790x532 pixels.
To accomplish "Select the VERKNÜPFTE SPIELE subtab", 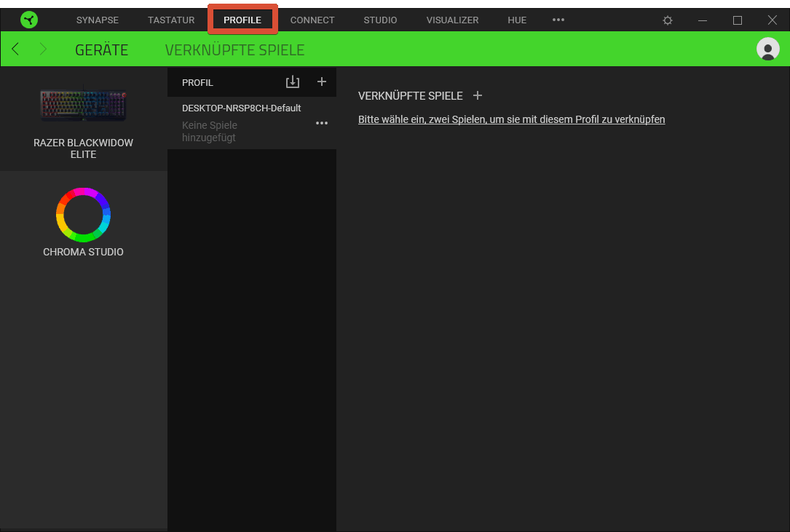I will coord(234,50).
